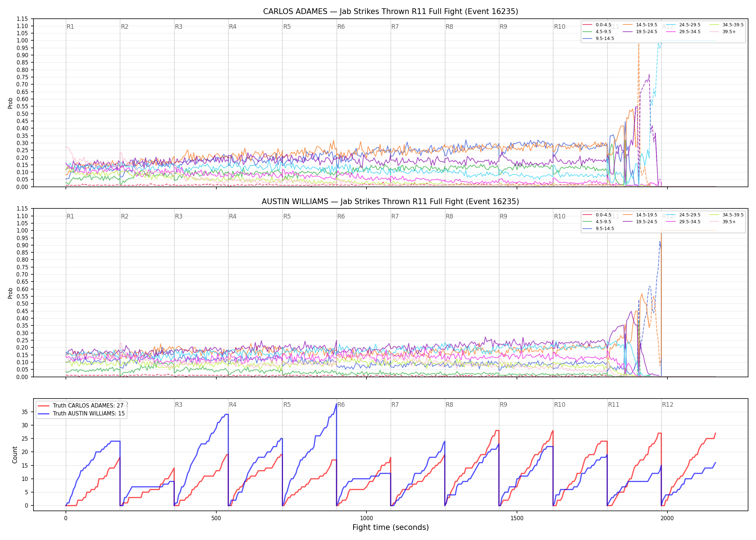Click the AUSTIN WILLIAMS chart title
Image resolution: width=756 pixels, height=540 pixels.
[x=391, y=202]
